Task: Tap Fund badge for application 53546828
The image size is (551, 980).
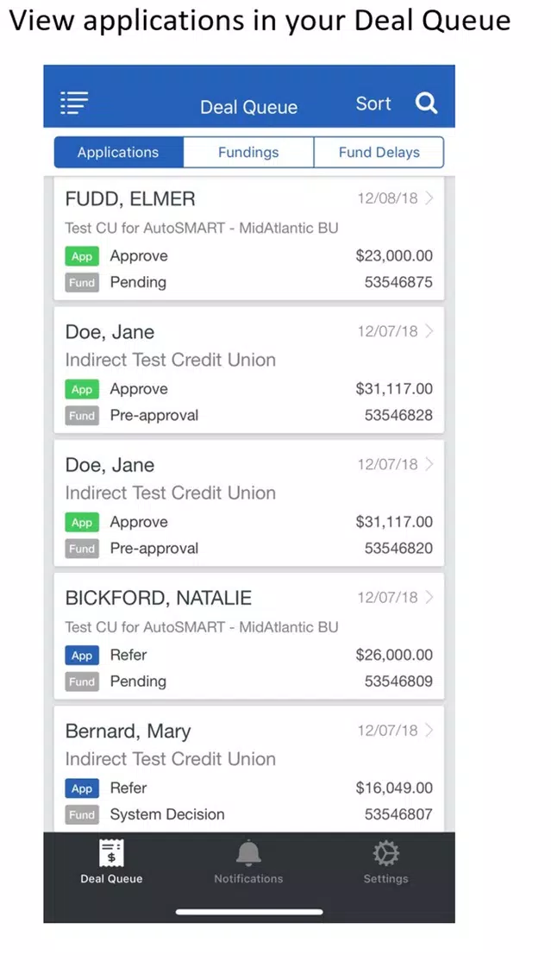Action: click(82, 416)
